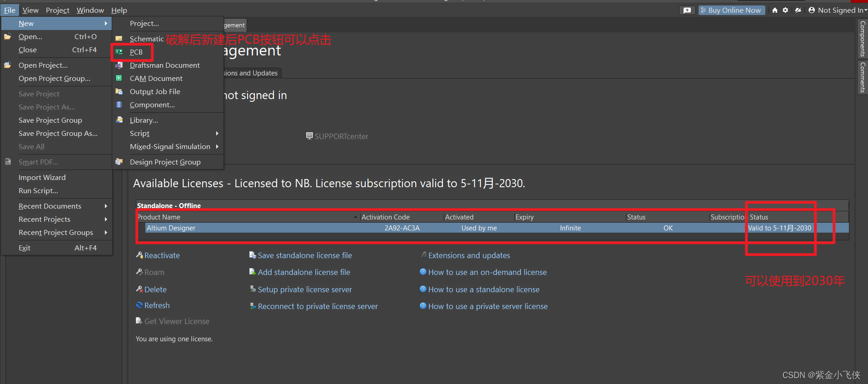
Task: Click the PCB document icon in submenu
Action: tap(119, 52)
